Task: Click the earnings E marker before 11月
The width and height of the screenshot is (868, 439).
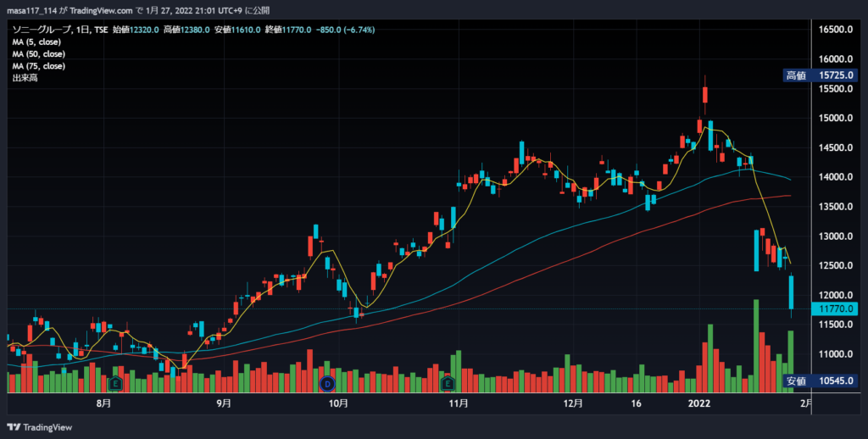Action: (x=448, y=383)
